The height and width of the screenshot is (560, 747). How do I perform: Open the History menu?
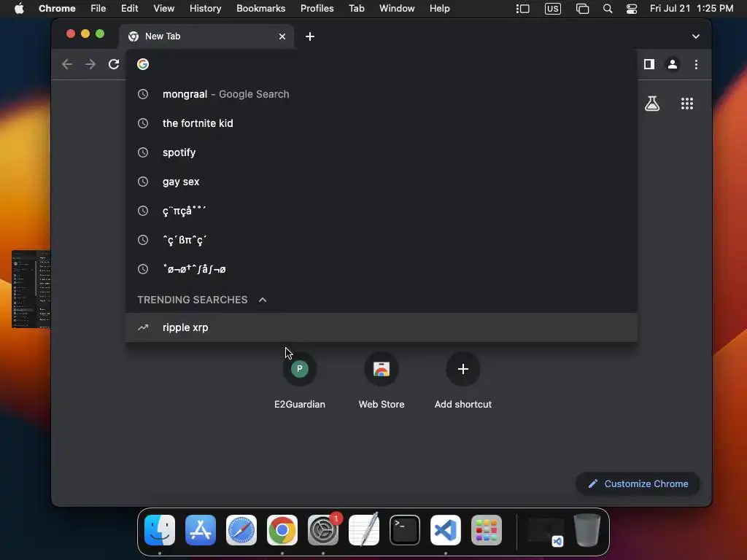point(205,9)
